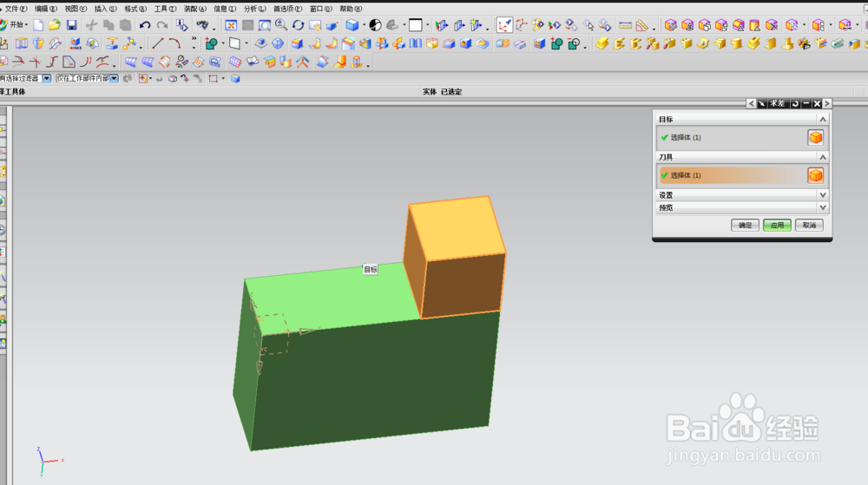Toggle WCS display icon
The image size is (868, 485).
click(504, 25)
